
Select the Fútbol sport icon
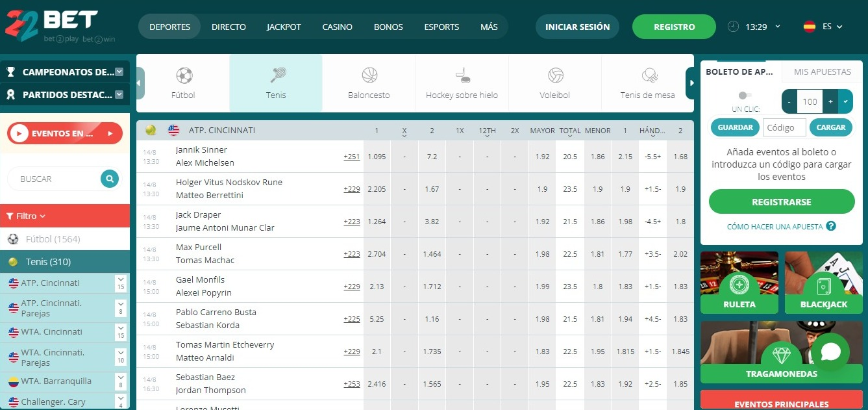pyautogui.click(x=184, y=76)
